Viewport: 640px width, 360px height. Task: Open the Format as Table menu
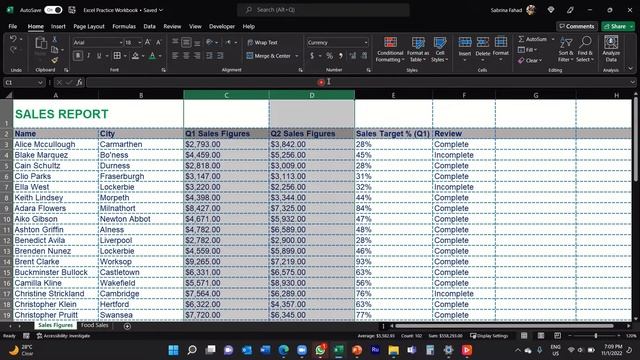click(418, 49)
